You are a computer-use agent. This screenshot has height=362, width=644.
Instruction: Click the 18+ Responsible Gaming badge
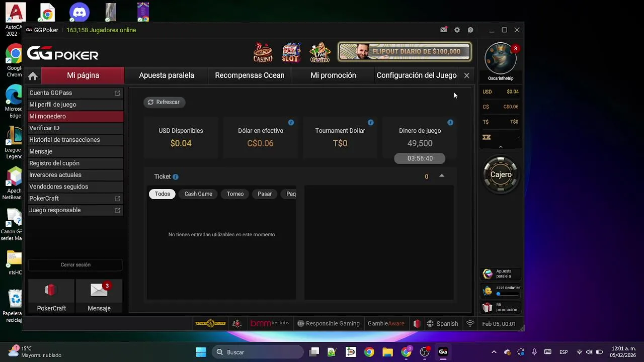click(x=328, y=324)
